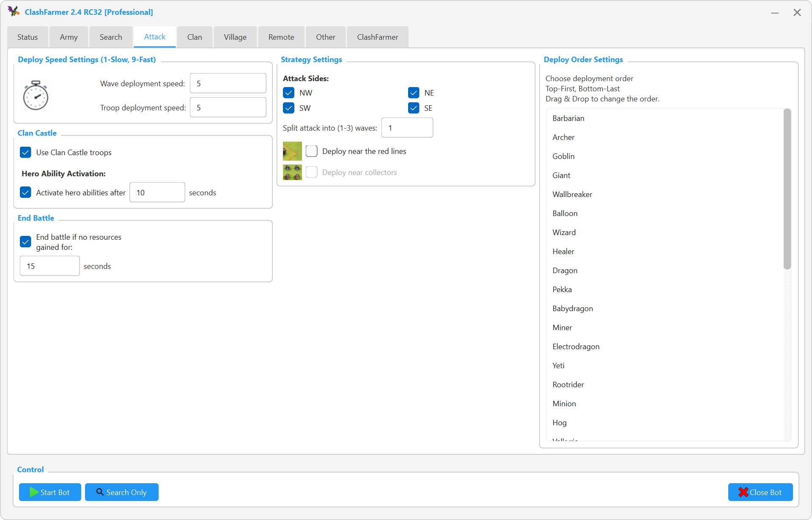Viewport: 812px width, 520px height.
Task: Select Wallbreaker in deploy order list
Action: [665, 194]
